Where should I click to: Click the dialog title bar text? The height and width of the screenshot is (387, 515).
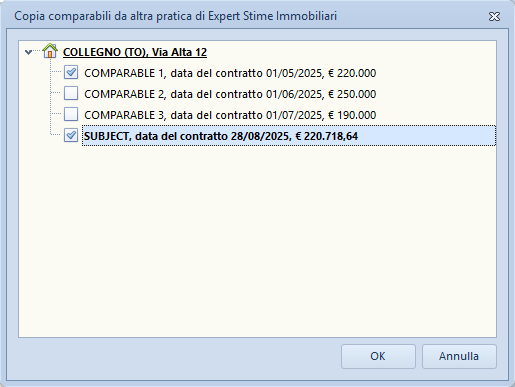(175, 16)
